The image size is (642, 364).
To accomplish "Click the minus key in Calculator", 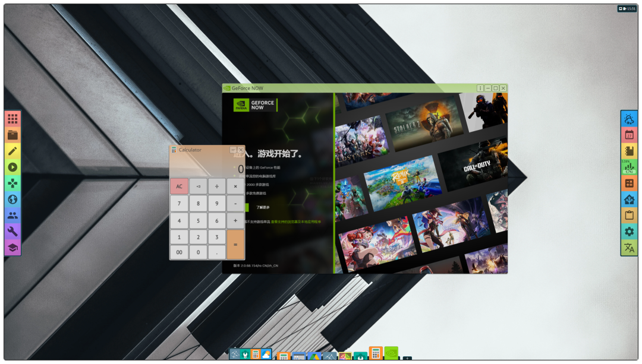I will click(235, 203).
